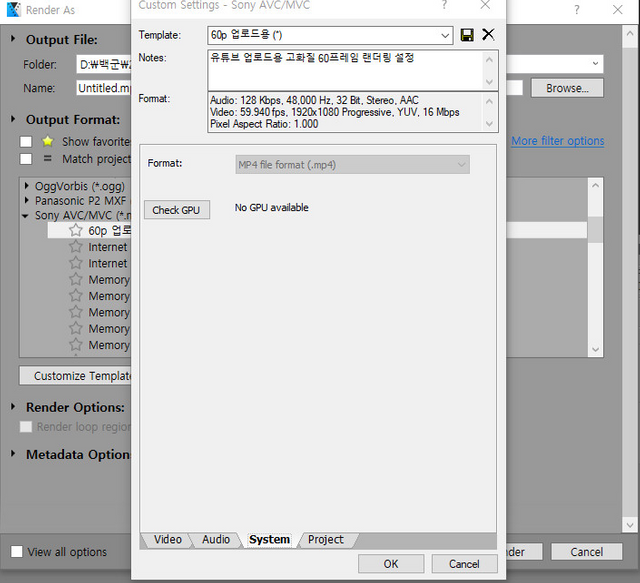Click the scroll down arrow of Render As window
This screenshot has height=583, width=640.
(x=629, y=525)
